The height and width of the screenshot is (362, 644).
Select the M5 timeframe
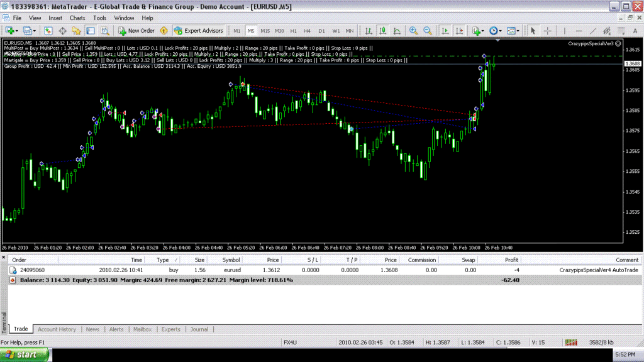(251, 31)
